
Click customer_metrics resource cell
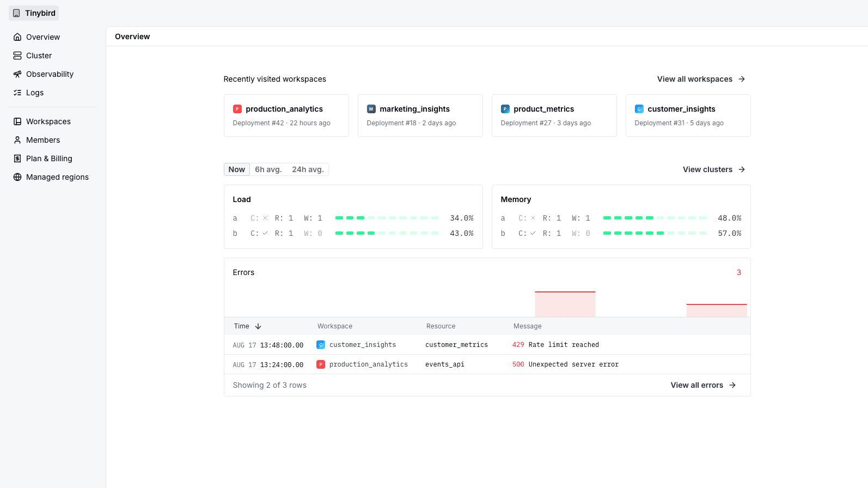[457, 345]
